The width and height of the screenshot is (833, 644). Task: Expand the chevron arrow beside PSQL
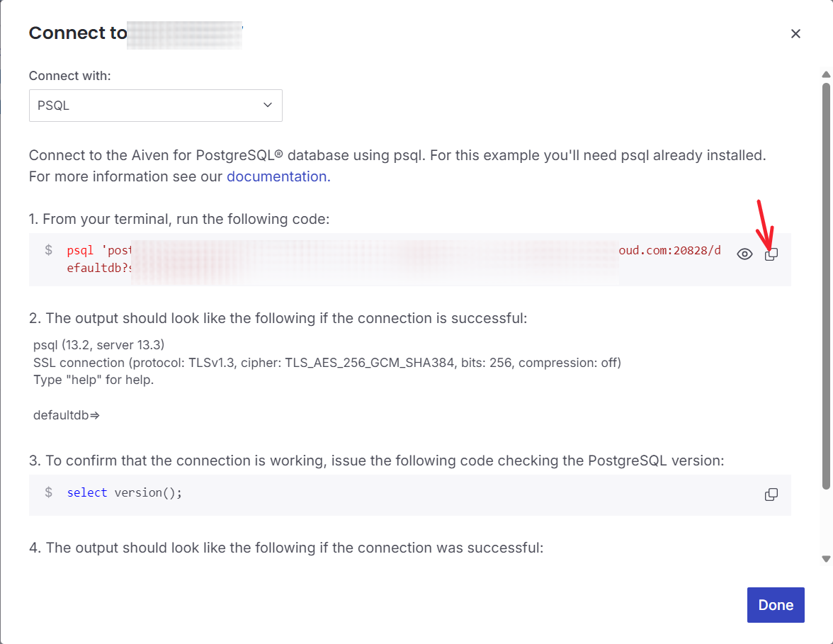tap(268, 105)
